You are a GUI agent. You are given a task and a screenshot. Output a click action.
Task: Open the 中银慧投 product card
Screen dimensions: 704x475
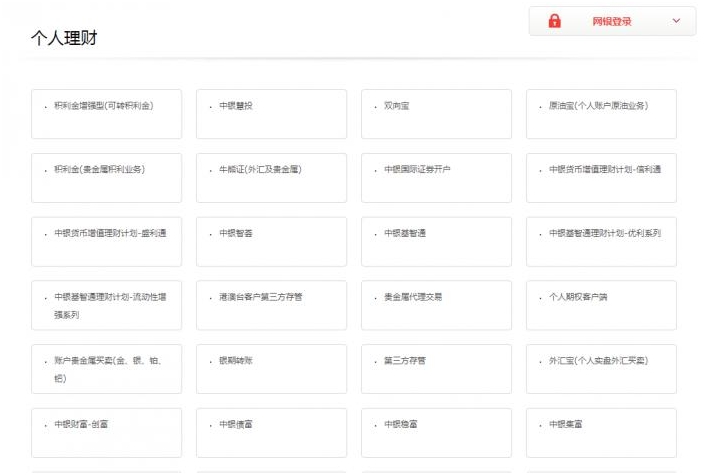click(x=237, y=106)
